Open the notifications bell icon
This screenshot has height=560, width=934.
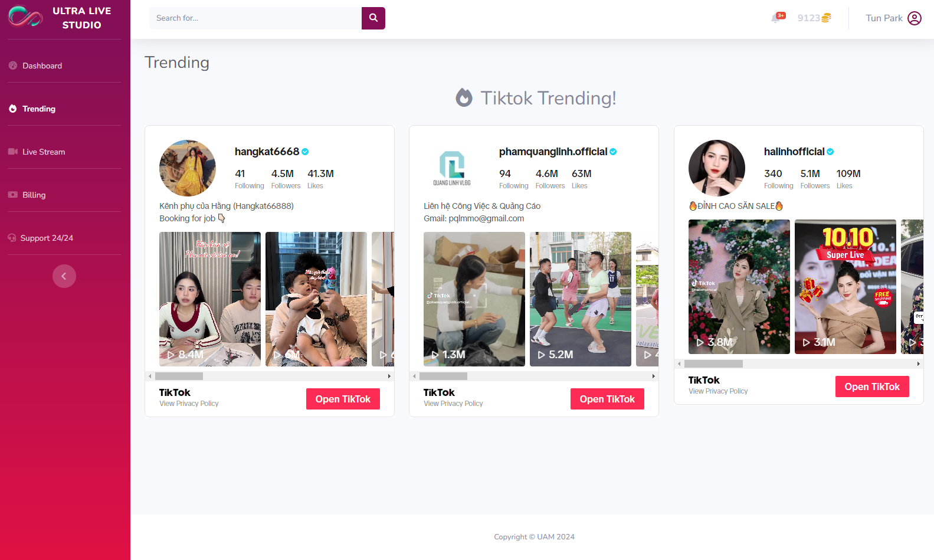(776, 18)
